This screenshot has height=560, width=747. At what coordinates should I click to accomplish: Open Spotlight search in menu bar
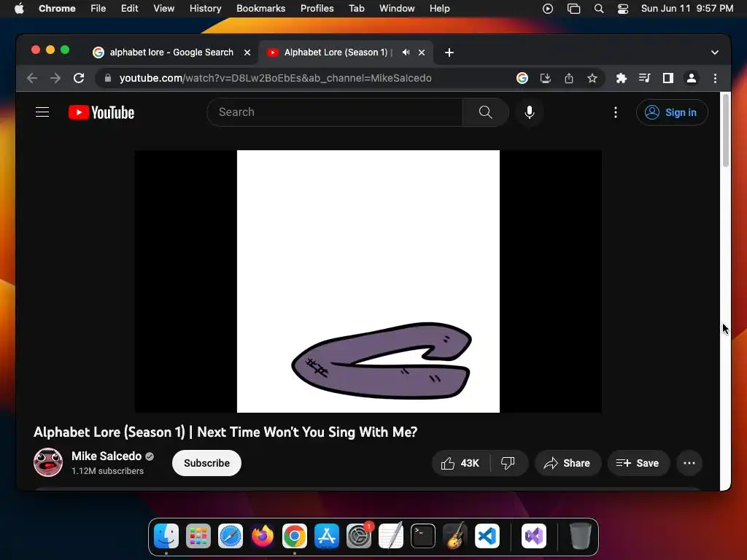599,9
